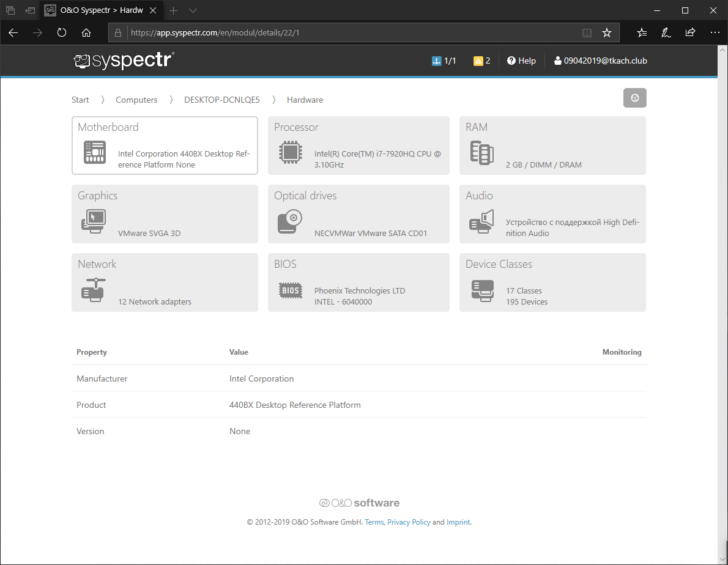
Task: Click the Monitoring column header
Action: coord(622,352)
